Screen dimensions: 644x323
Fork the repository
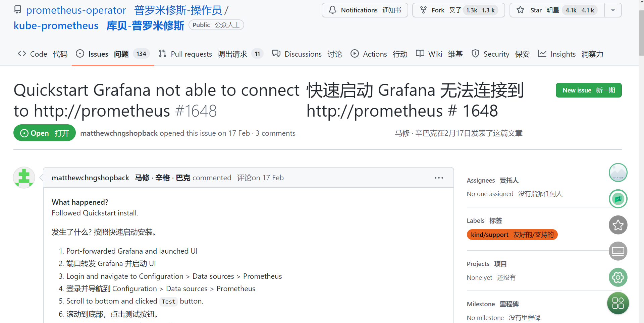click(x=459, y=10)
